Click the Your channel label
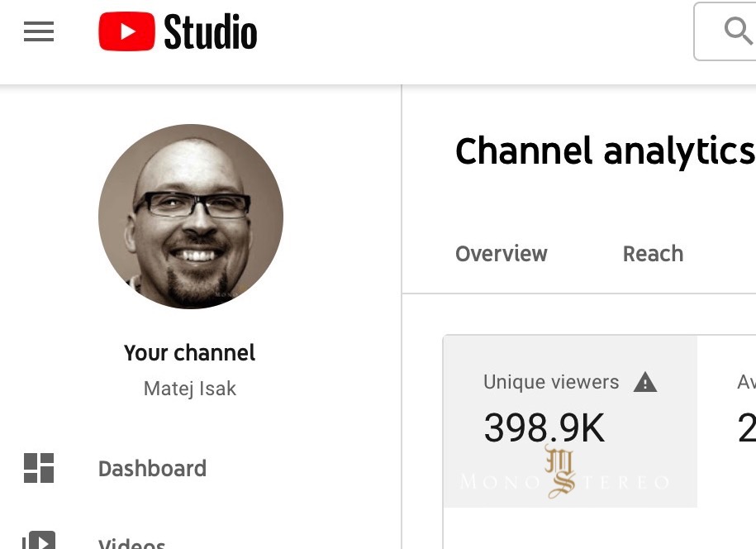 189,353
